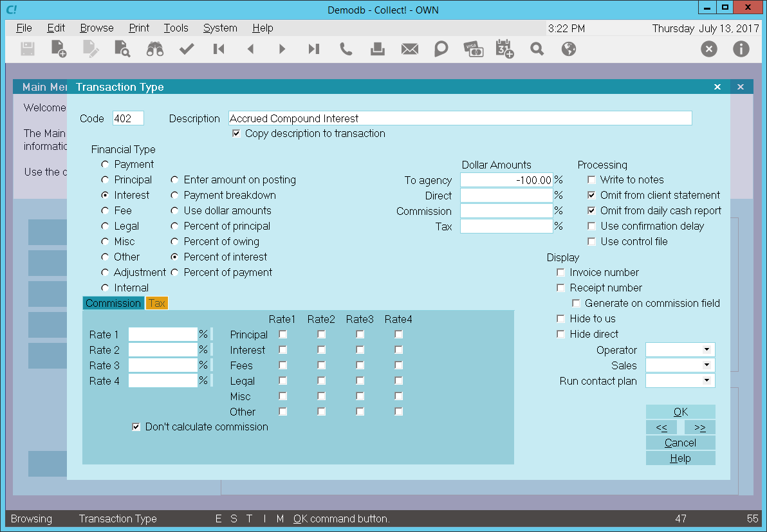
Task: Click the To agency amount field
Action: pos(506,180)
